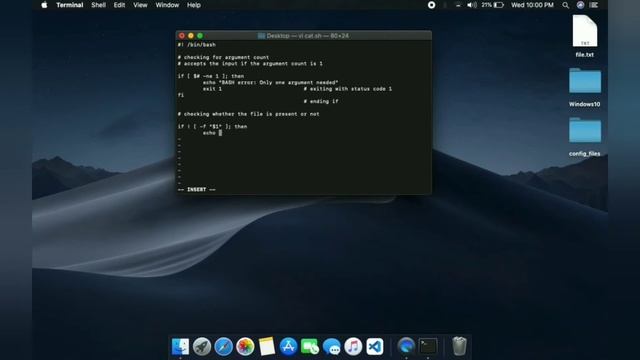Click the 'accepts the input' comment line

click(250, 64)
